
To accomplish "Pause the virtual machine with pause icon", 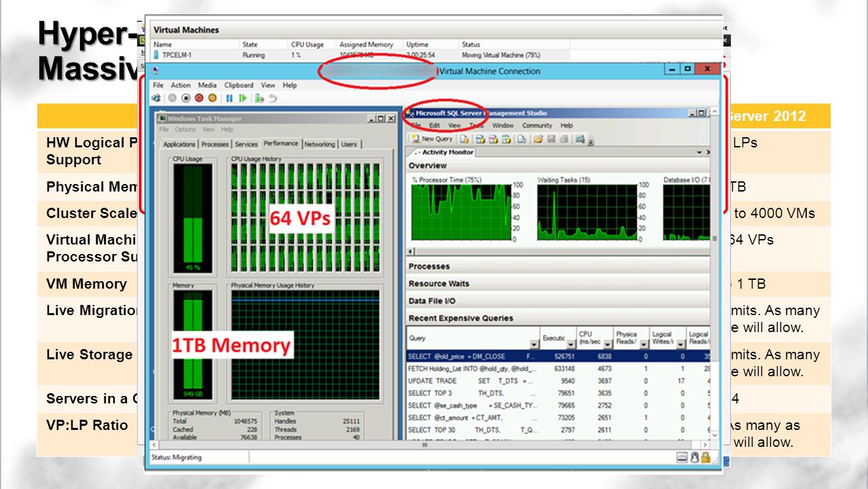I will click(x=229, y=98).
